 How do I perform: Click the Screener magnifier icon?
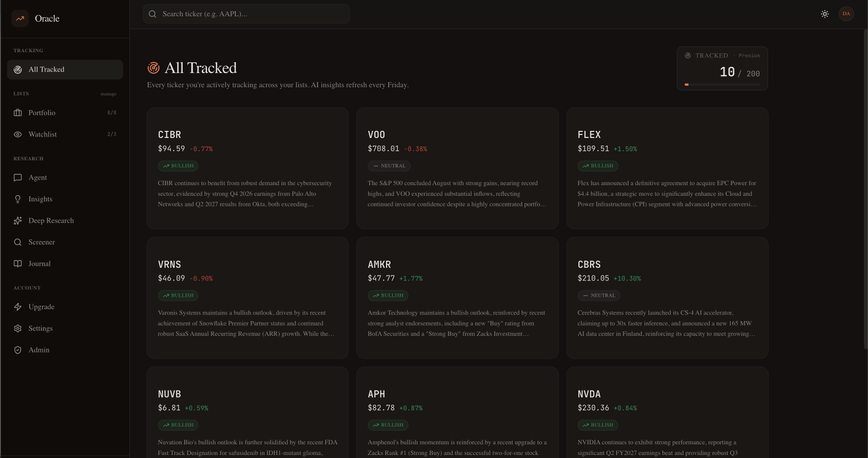(18, 242)
